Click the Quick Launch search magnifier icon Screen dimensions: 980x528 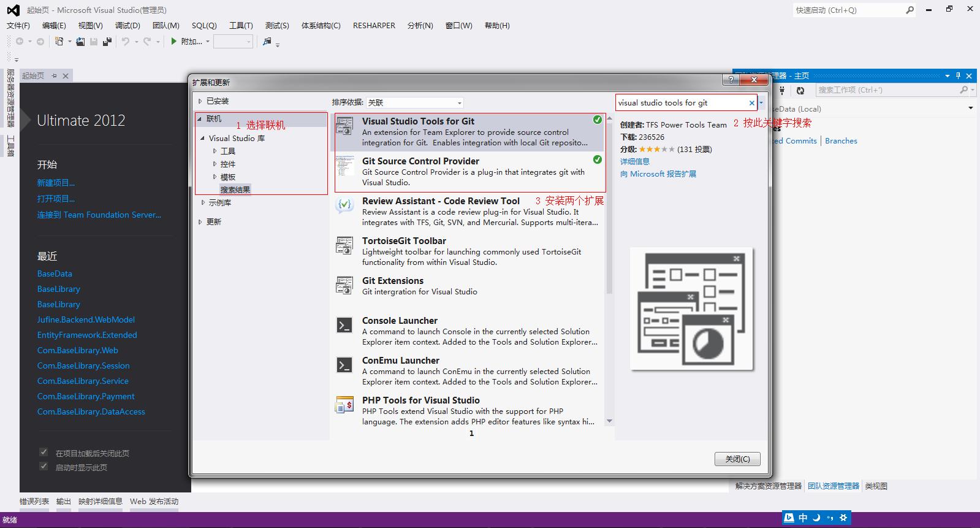point(910,10)
